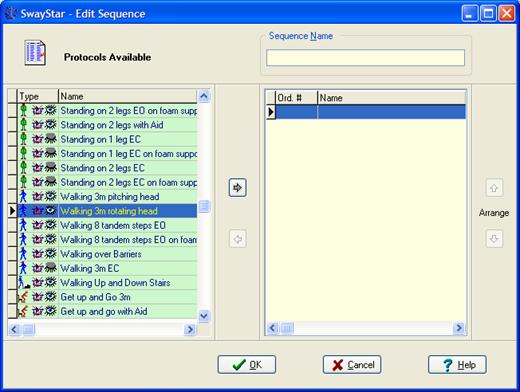Viewport: 520px width, 392px height.
Task: Confirm with the OK button
Action: 247,365
